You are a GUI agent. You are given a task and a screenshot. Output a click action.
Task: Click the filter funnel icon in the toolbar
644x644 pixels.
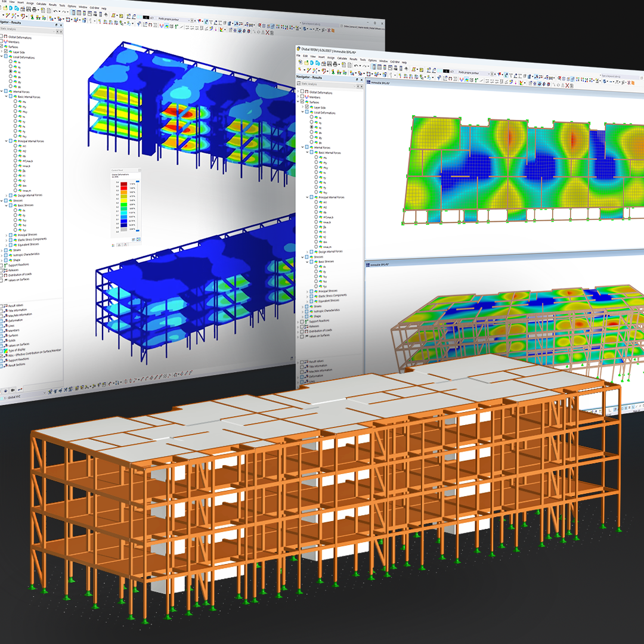[x=438, y=78]
